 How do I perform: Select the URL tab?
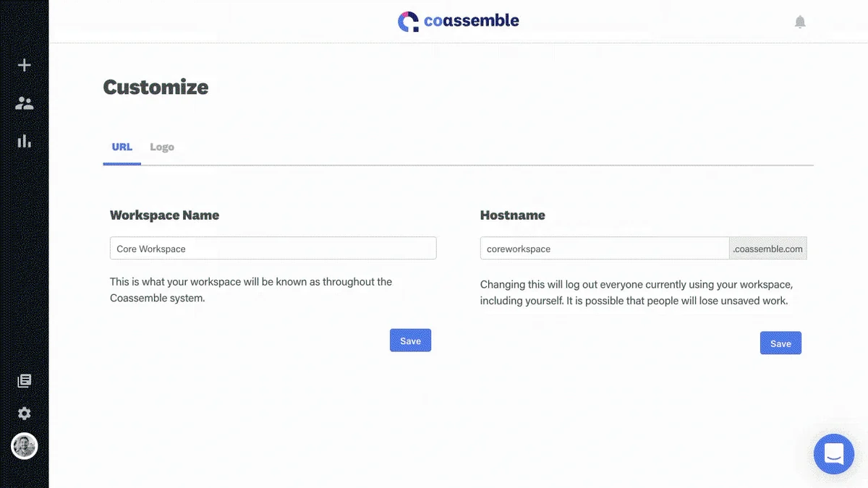[122, 147]
